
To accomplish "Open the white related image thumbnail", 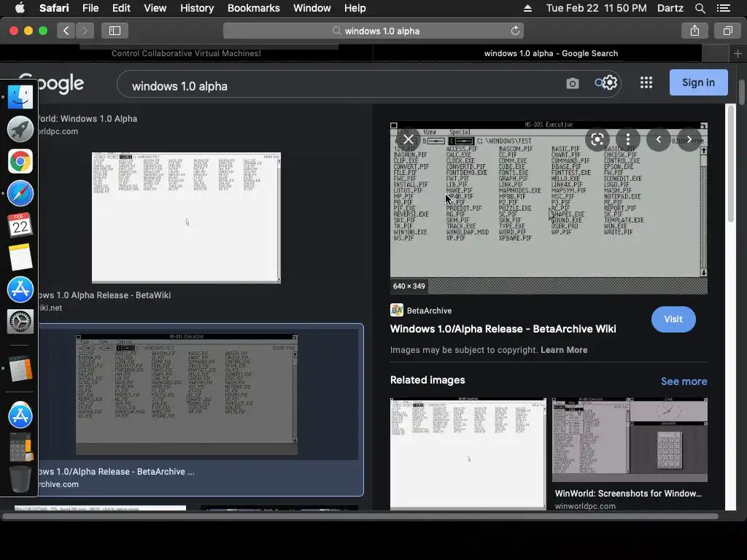I will pos(468,454).
